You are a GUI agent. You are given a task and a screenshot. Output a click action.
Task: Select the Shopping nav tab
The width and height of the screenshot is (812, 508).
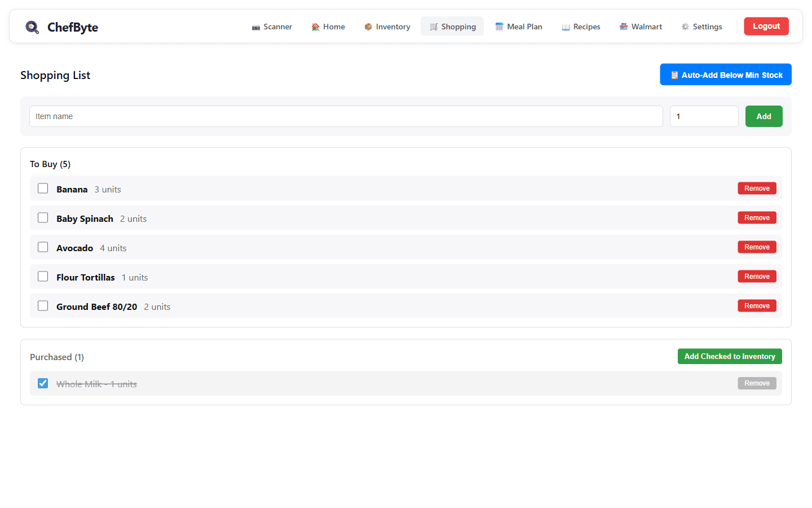[452, 27]
